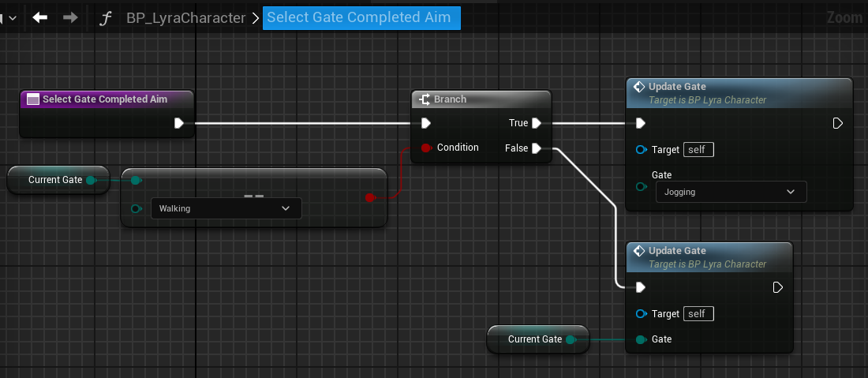Click the lower Update Gate function icon
868x378 pixels.
(x=639, y=251)
